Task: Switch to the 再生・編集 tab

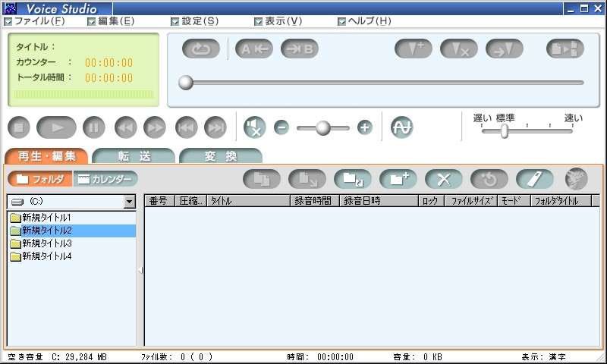Action: coord(46,156)
